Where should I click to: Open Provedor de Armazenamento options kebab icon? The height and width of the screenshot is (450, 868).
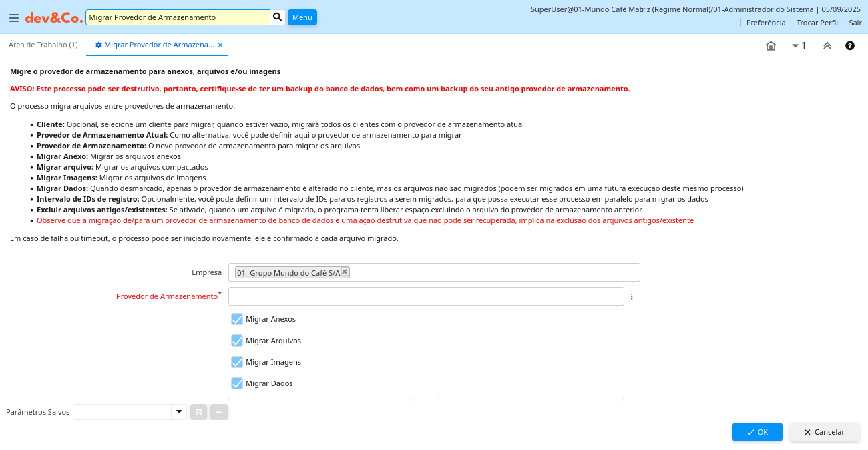632,296
